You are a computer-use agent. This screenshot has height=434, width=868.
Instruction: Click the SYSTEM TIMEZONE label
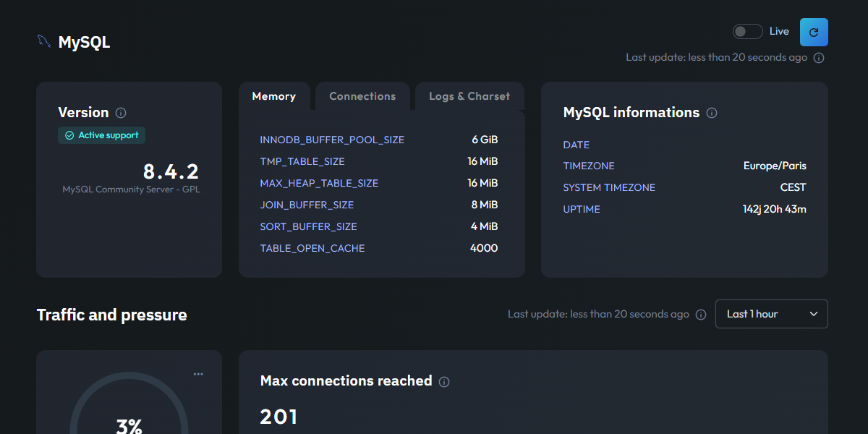click(x=609, y=187)
